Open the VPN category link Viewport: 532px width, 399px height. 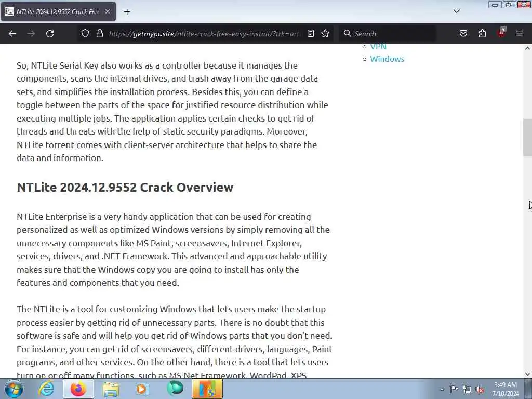point(378,46)
